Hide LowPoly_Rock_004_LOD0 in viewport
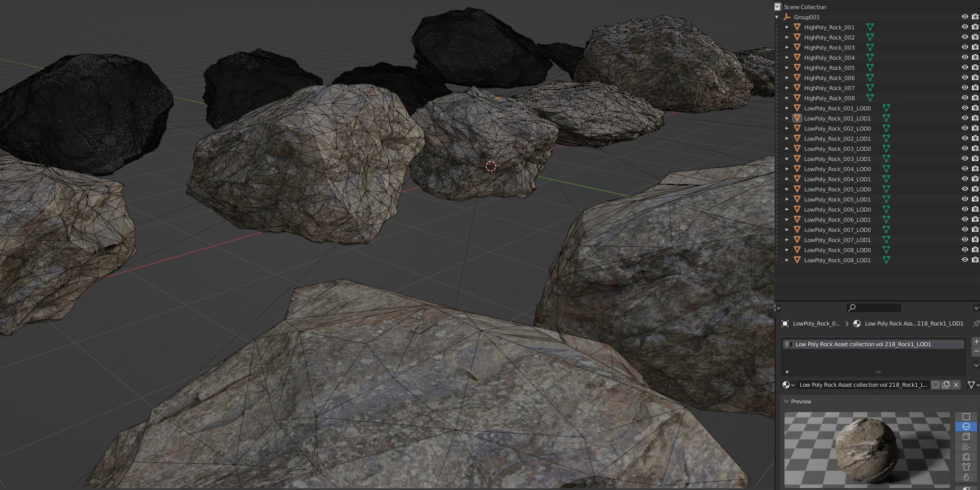 pos(965,169)
